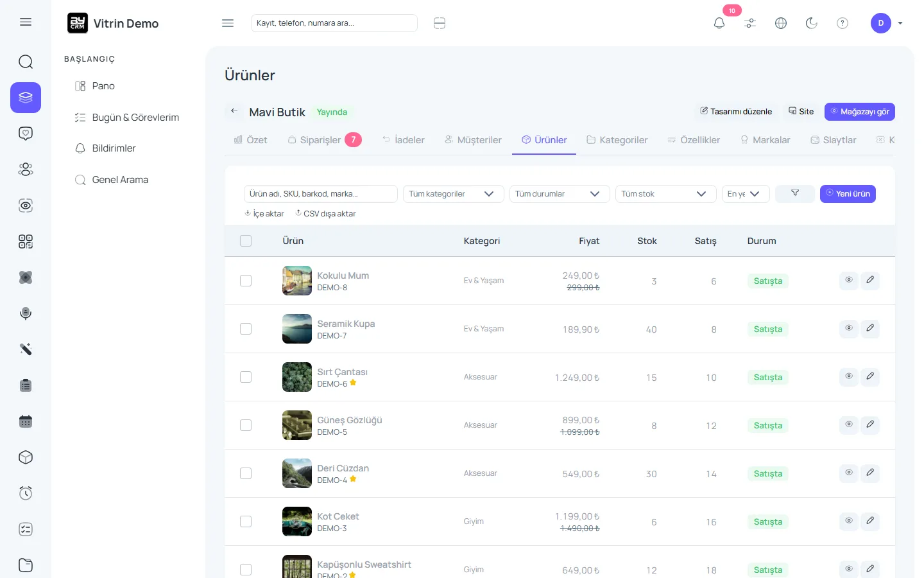Image resolution: width=924 pixels, height=578 pixels.
Task: Open the Tüm kategoriler dropdown
Action: (x=453, y=194)
